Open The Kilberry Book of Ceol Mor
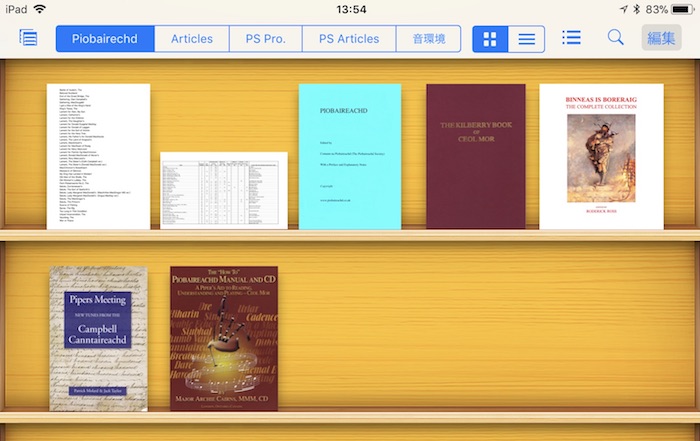The width and height of the screenshot is (700, 441). coord(475,156)
